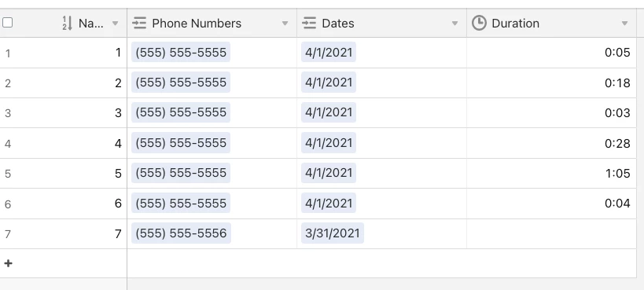The height and width of the screenshot is (290, 644).
Task: Select row number 4 in the gutter
Action: pyautogui.click(x=8, y=144)
